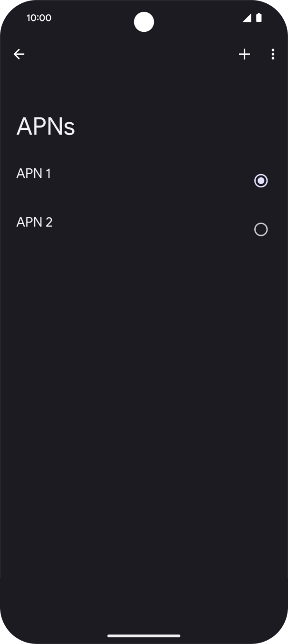Show more options via vertical dots
Image resolution: width=288 pixels, height=644 pixels.
tap(273, 54)
